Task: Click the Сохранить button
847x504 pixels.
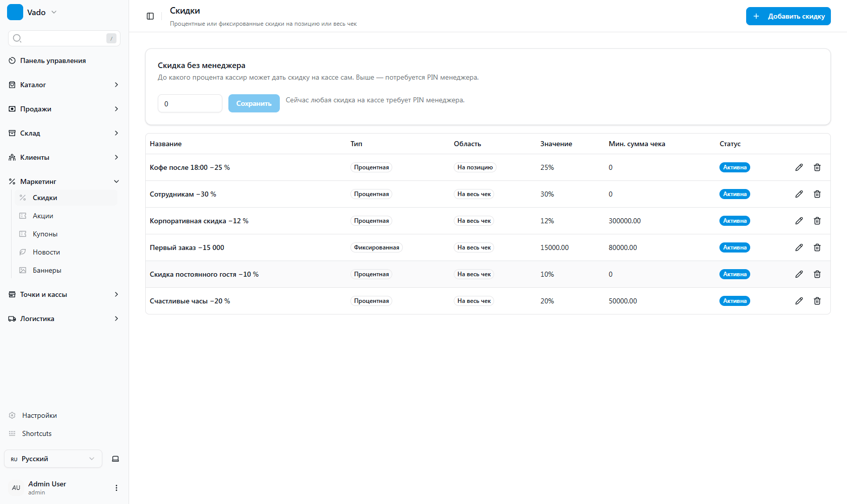Action: click(x=254, y=103)
